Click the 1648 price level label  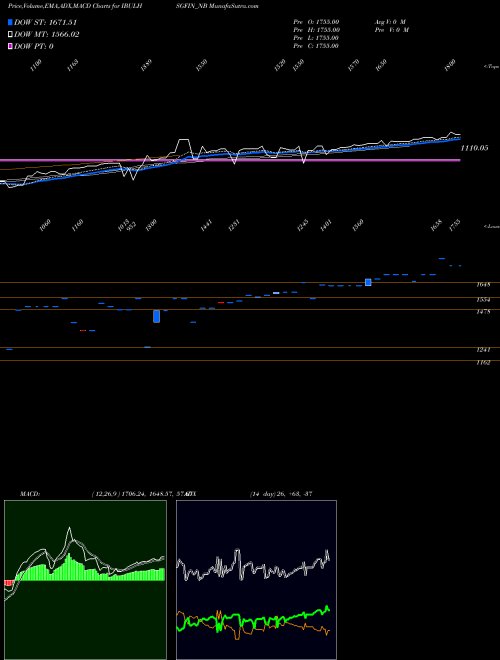(483, 285)
